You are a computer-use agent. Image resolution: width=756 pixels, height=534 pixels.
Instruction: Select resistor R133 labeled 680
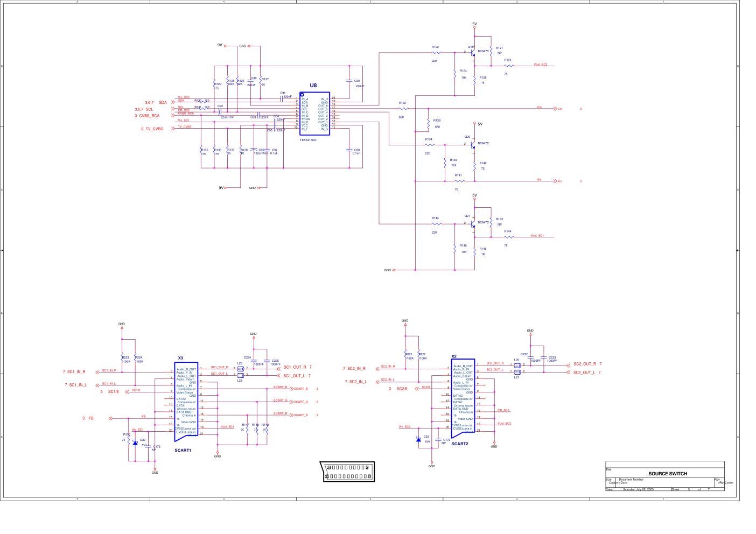coord(429,124)
